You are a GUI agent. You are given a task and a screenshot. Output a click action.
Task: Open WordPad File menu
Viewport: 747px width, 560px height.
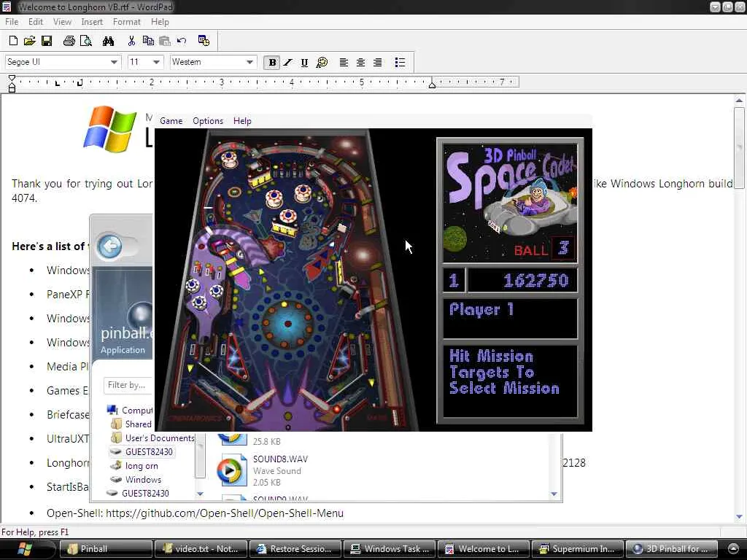tap(12, 22)
